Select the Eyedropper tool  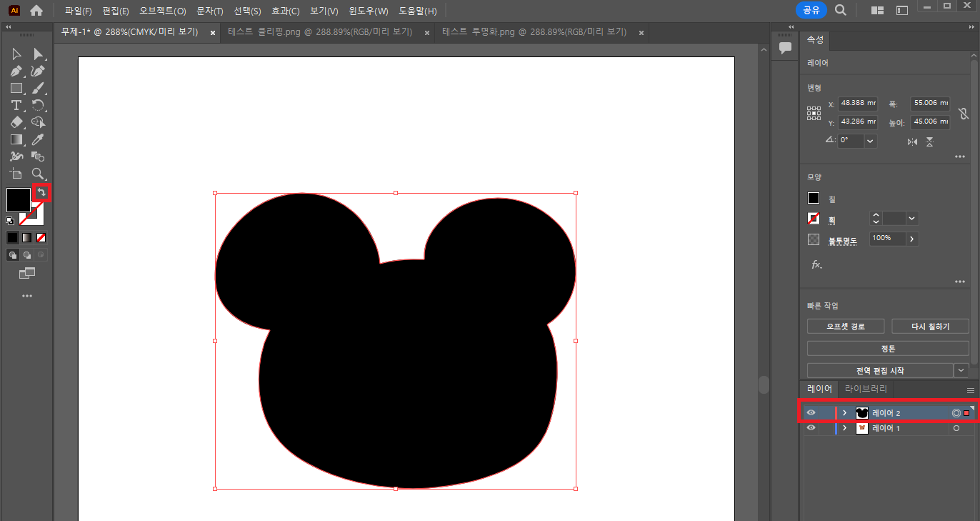tap(38, 140)
